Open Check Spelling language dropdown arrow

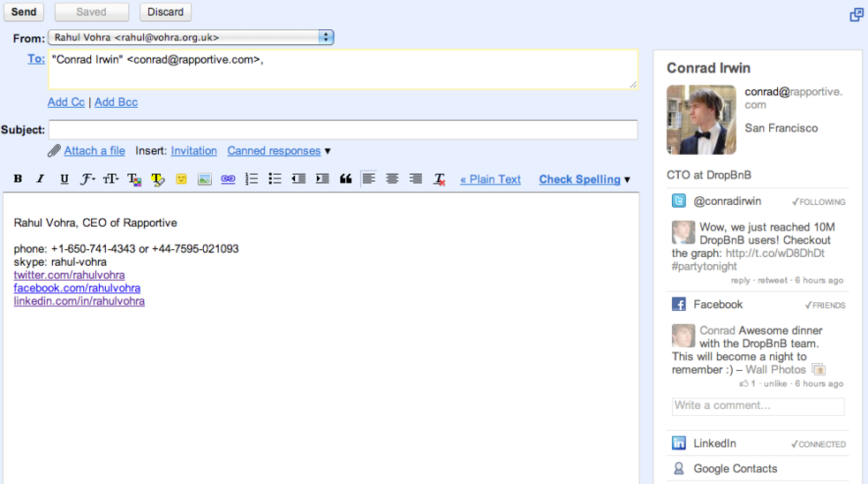pos(627,180)
